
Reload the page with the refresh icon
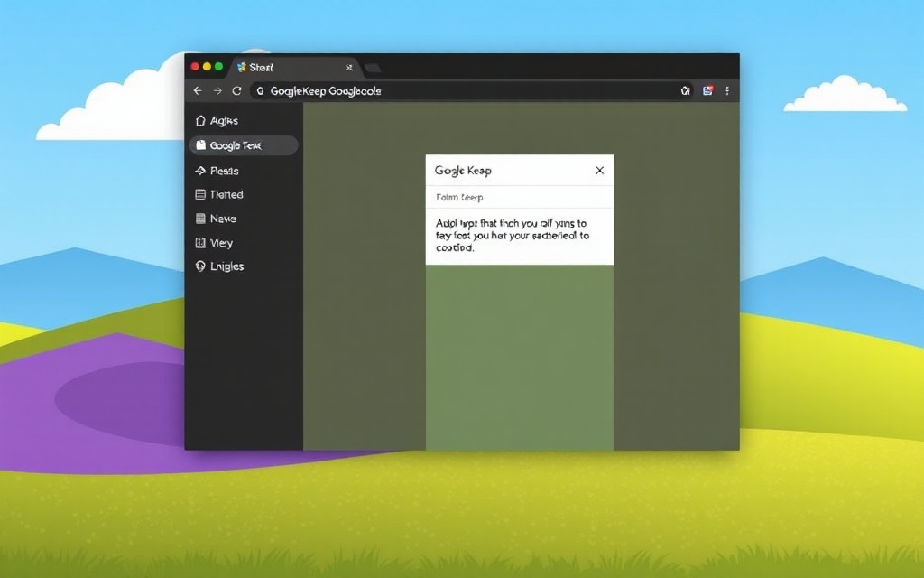(236, 91)
